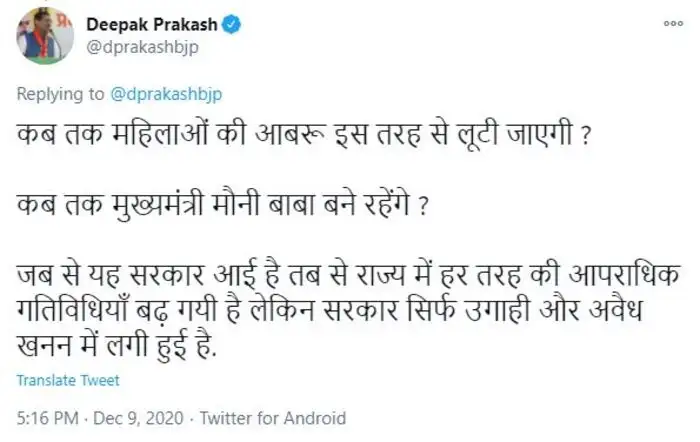Open the Twitter for Android source link

tap(273, 418)
